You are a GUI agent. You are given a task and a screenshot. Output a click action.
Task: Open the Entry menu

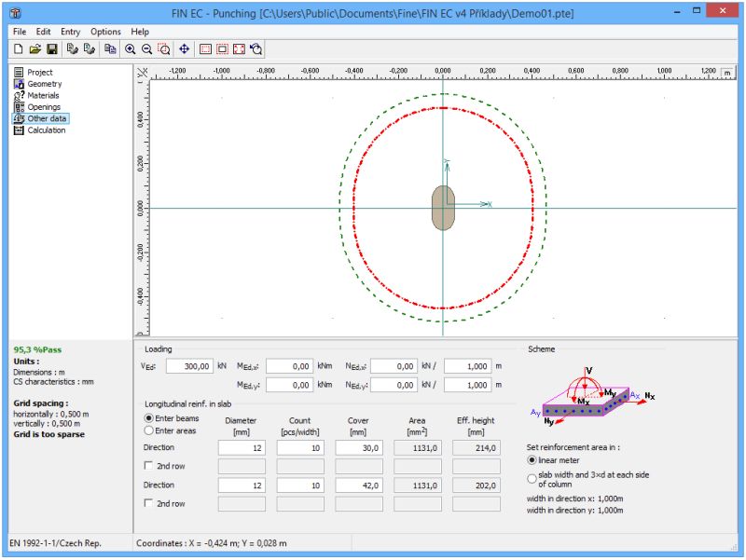point(70,31)
